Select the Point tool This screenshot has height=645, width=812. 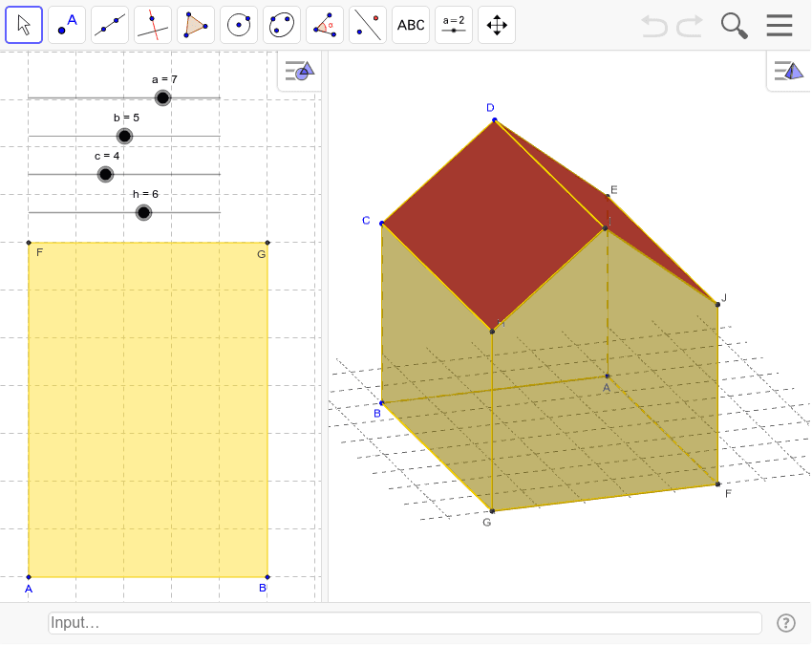click(x=67, y=25)
